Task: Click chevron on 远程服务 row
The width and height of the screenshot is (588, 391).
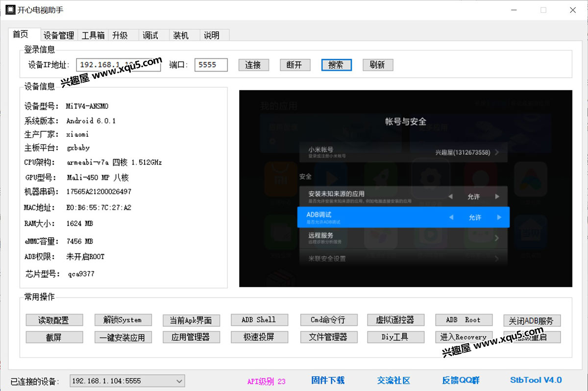Action: point(497,238)
